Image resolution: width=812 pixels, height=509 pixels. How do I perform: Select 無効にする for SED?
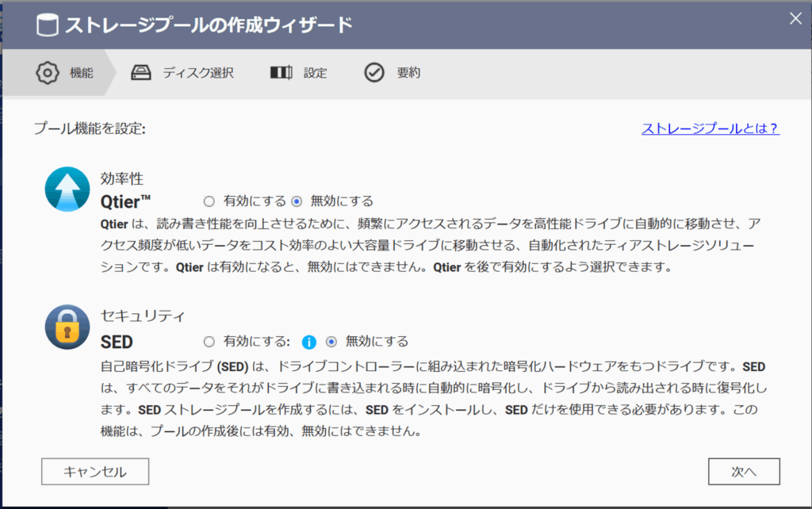[x=331, y=342]
